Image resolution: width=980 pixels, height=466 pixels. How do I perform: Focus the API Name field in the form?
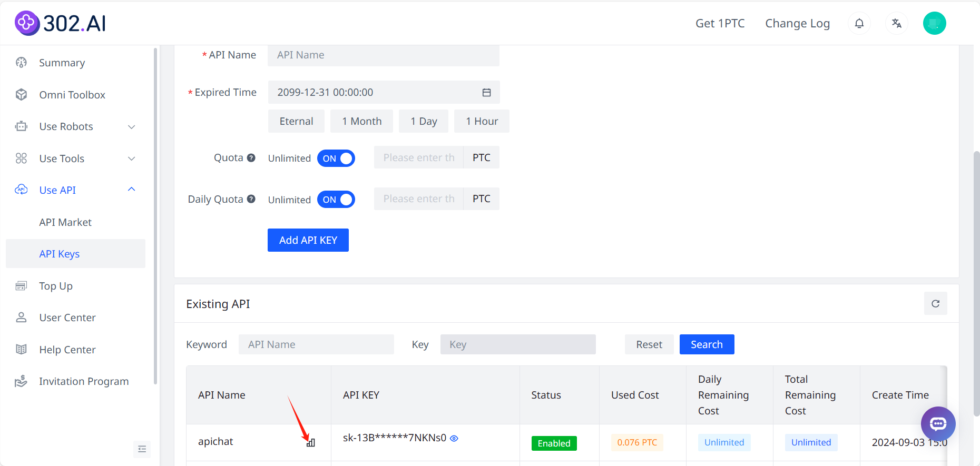click(x=384, y=55)
